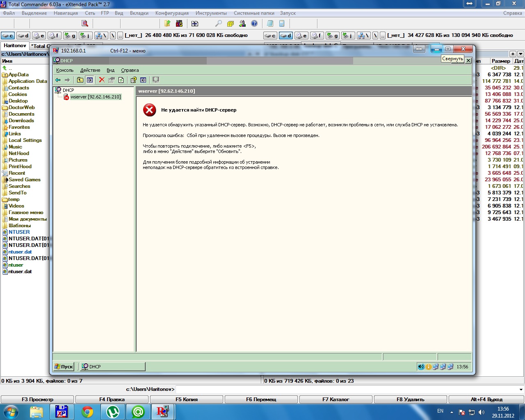The width and height of the screenshot is (525, 420).
Task: Switch left panel to drive d
Action: coord(23,36)
